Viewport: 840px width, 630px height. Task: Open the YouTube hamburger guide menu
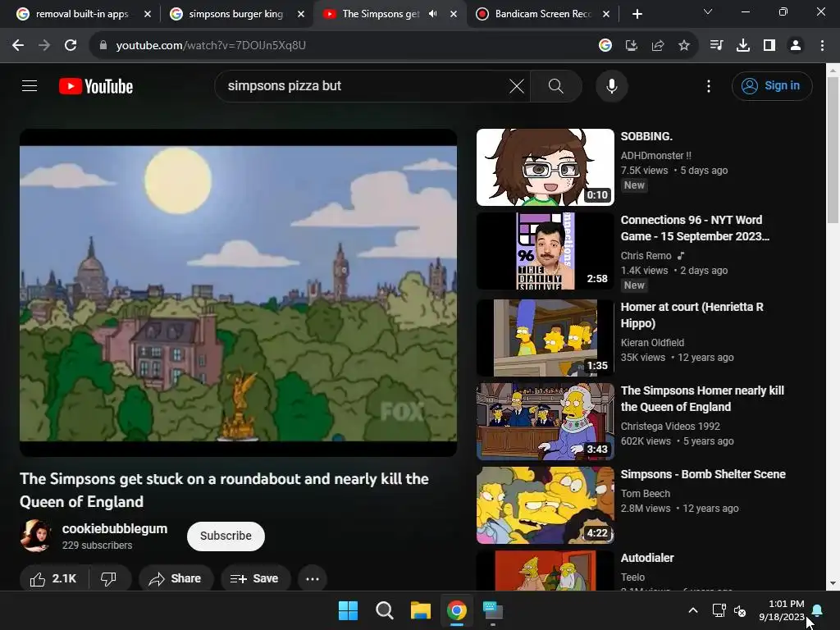pos(30,85)
